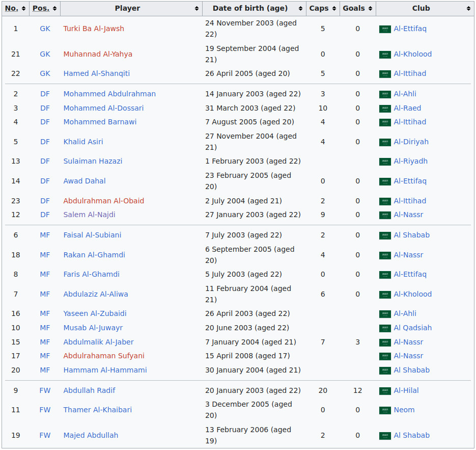Click the flag icon beside Al-Riyadh
Viewport: 476px width, 450px height.
385,162
